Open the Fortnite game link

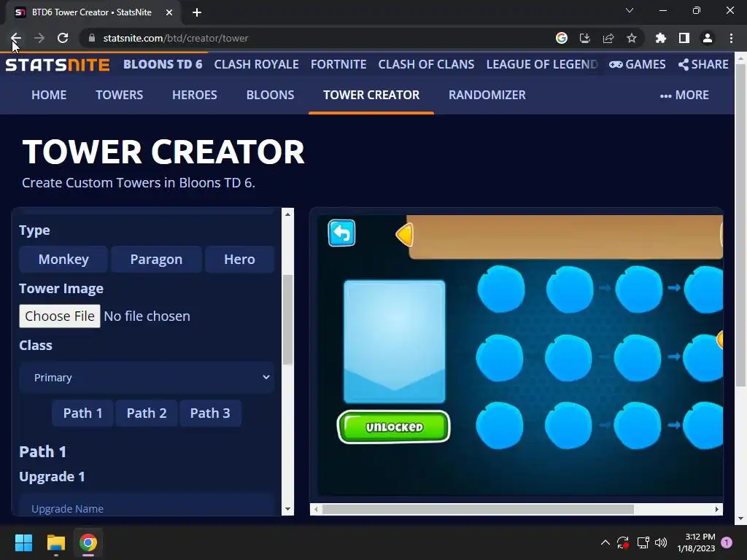[338, 64]
